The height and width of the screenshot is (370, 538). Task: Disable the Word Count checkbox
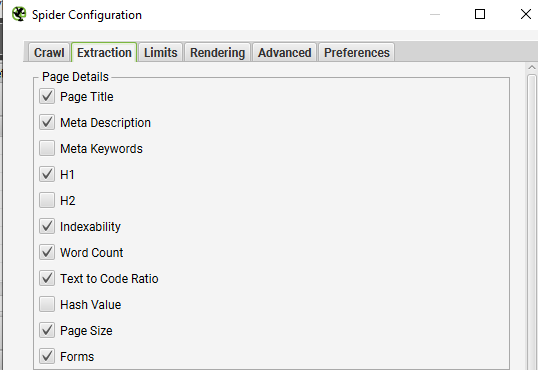pos(47,252)
